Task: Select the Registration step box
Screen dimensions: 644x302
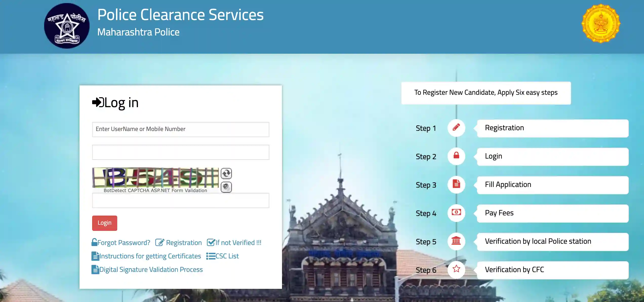Action: click(553, 128)
